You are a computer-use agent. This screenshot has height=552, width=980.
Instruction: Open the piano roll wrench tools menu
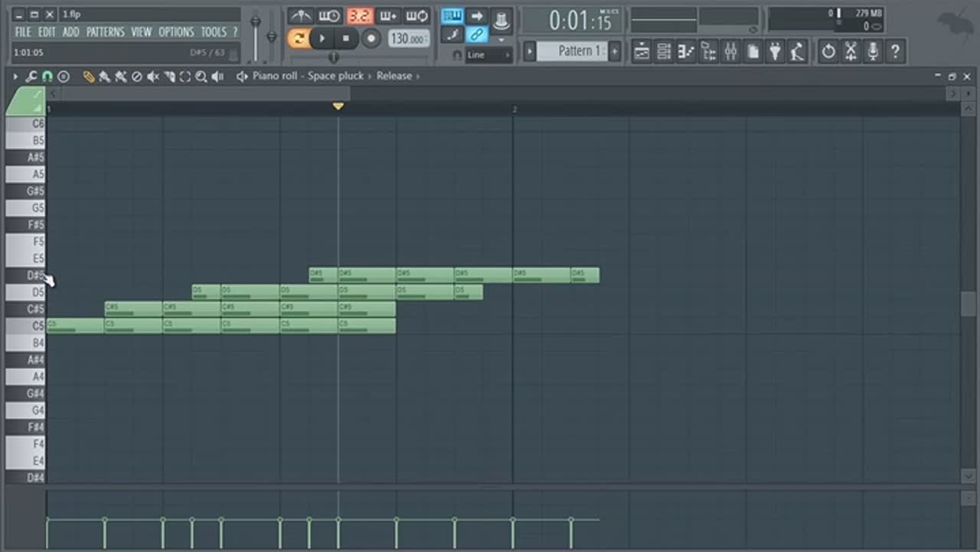[31, 77]
